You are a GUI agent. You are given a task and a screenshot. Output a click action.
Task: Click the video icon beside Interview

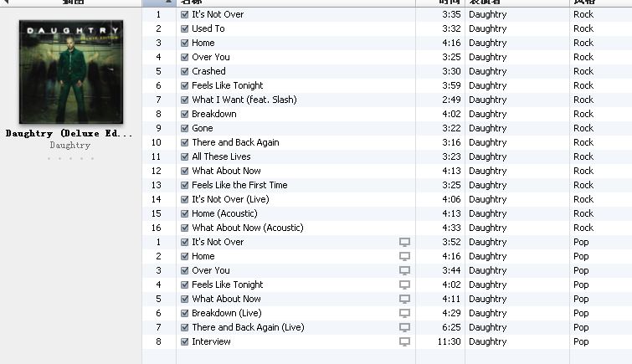(404, 342)
